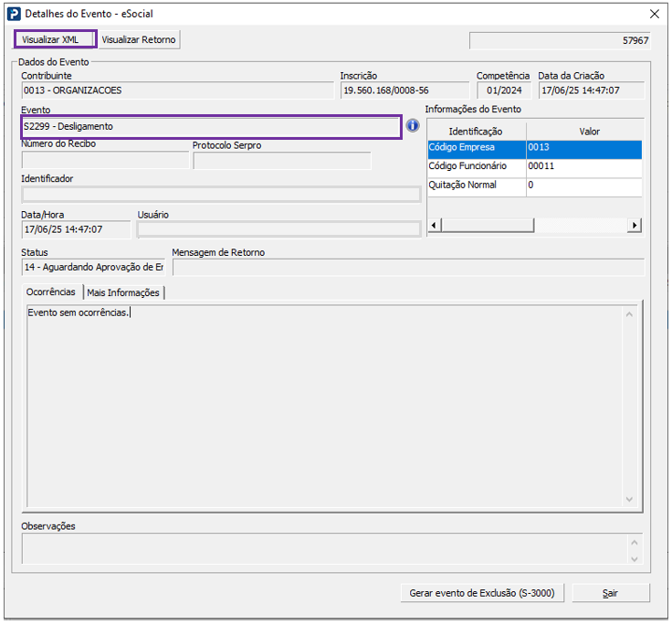Click the grid horizontal scrollbar thumb

click(x=488, y=225)
